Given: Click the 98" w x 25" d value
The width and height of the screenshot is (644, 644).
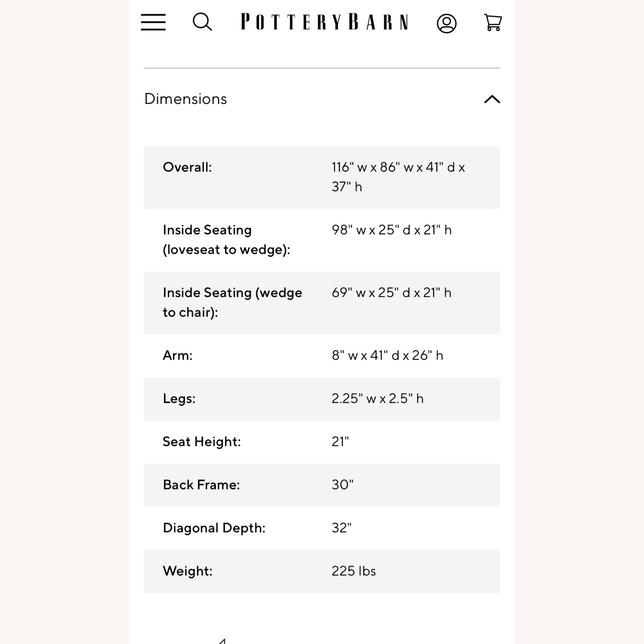Looking at the screenshot, I should click(x=391, y=230).
